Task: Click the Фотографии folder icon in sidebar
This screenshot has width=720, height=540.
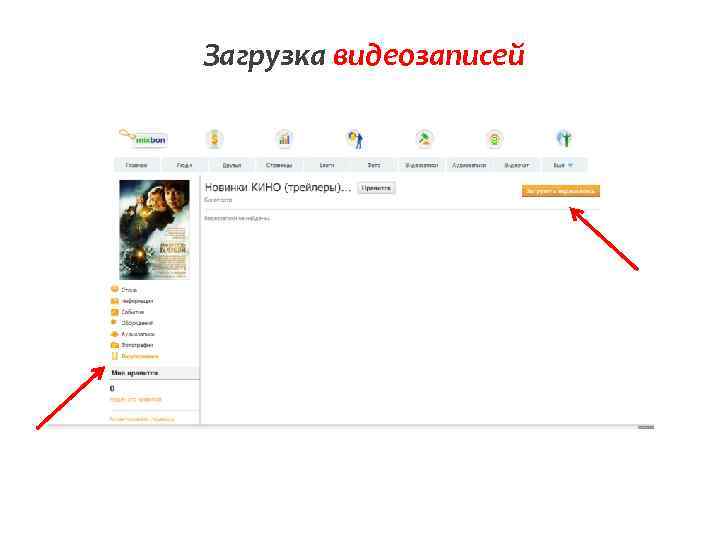Action: tap(114, 345)
